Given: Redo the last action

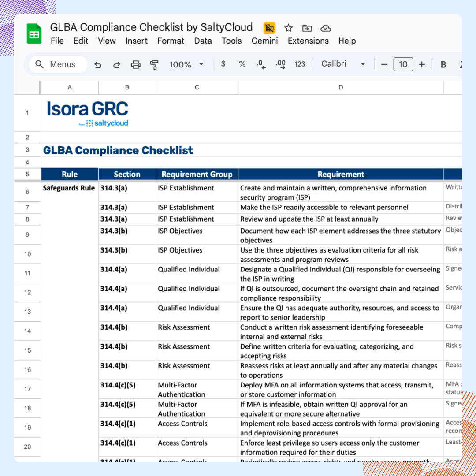Looking at the screenshot, I should click(116, 64).
